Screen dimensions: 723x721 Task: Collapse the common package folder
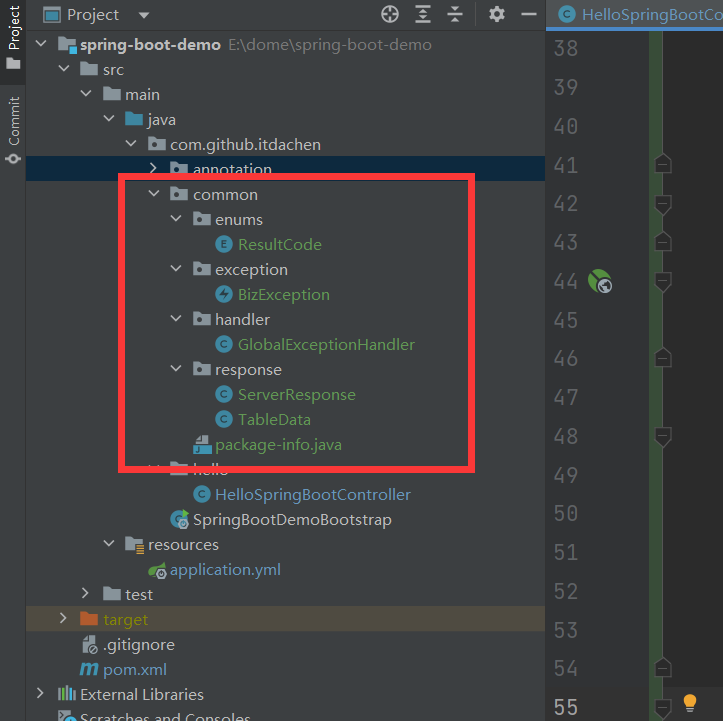point(153,195)
